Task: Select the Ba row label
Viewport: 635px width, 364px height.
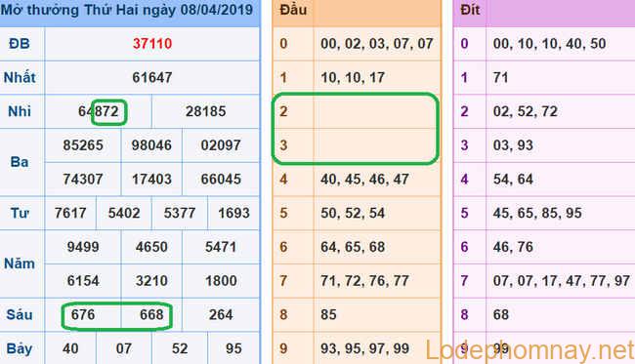Action: (x=20, y=162)
